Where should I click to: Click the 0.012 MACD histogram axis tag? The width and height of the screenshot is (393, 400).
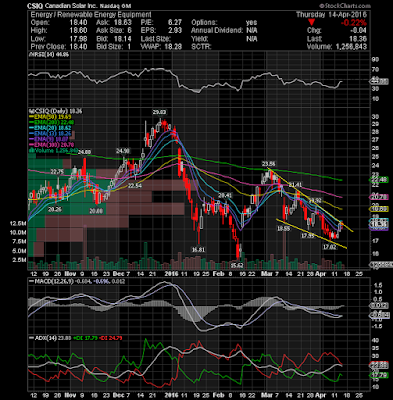pos(378,305)
